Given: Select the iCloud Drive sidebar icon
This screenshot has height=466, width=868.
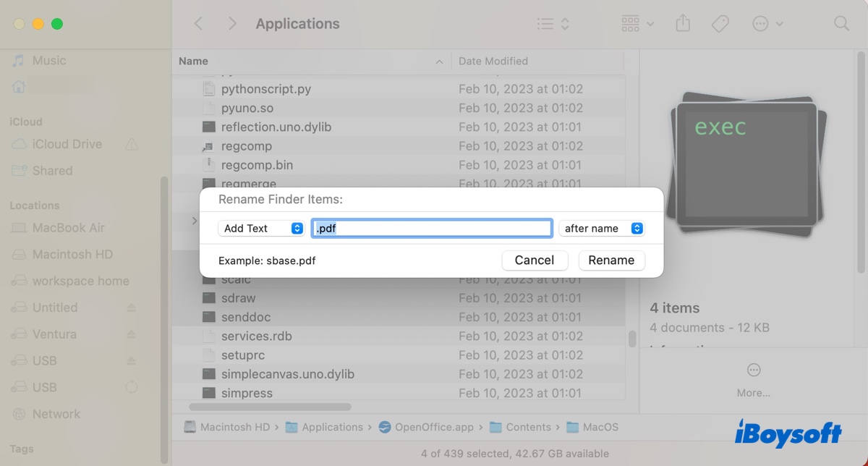Looking at the screenshot, I should pyautogui.click(x=19, y=144).
